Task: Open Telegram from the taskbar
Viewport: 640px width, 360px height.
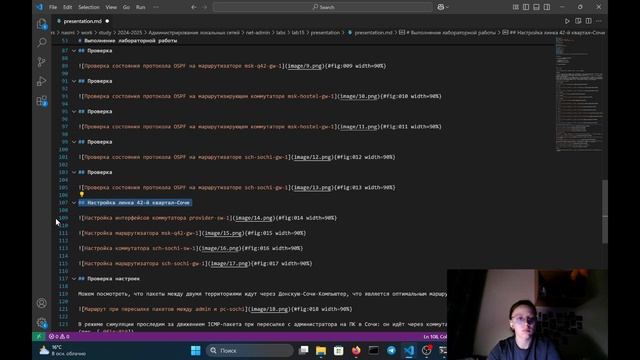Action: [391, 350]
